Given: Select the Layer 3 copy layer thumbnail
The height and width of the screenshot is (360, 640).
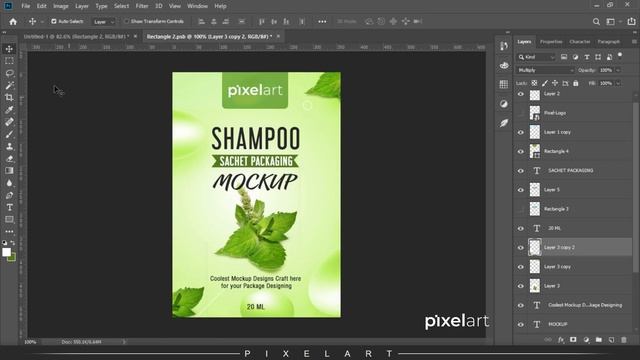Looking at the screenshot, I should pyautogui.click(x=535, y=267).
